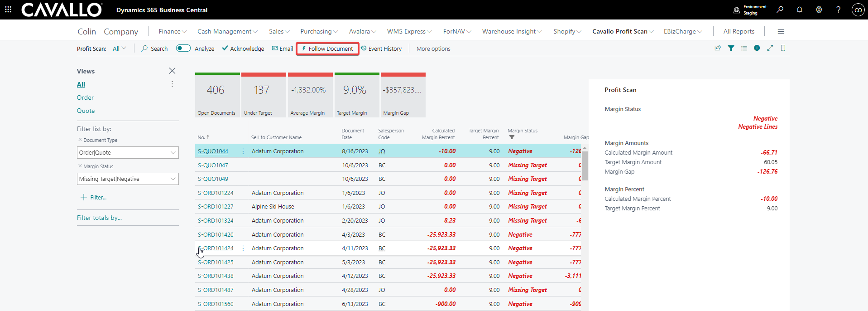
Task: Open the Warehouse Insight menu
Action: [512, 31]
